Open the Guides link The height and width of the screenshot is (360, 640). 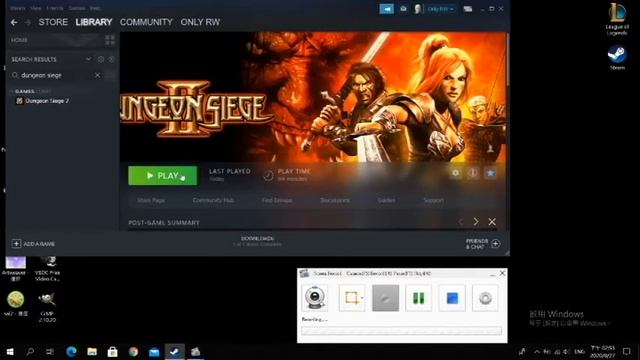point(386,200)
